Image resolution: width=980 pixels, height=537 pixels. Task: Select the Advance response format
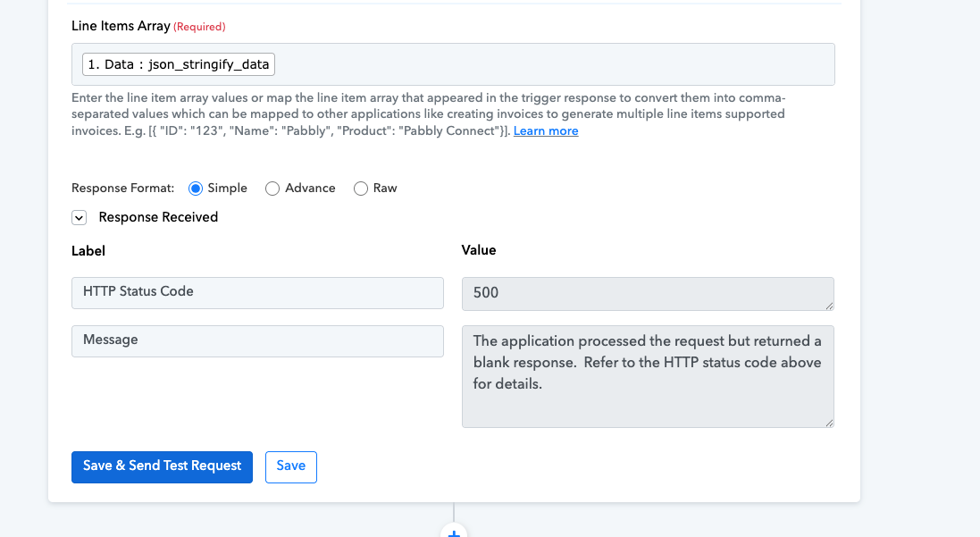click(x=273, y=189)
